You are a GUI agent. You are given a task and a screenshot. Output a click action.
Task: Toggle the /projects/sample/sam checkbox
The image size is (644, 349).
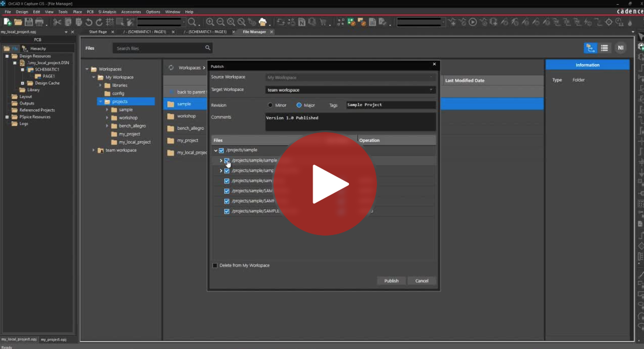[x=227, y=181]
